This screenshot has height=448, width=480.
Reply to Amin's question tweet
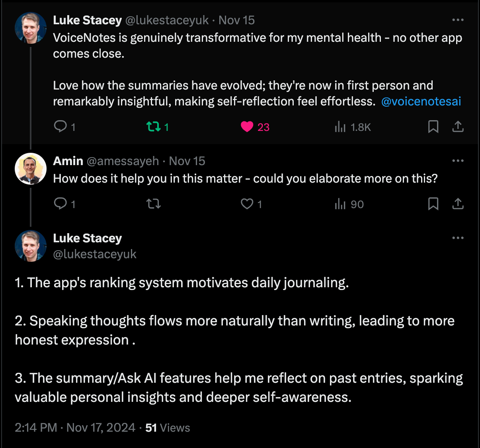pyautogui.click(x=60, y=204)
